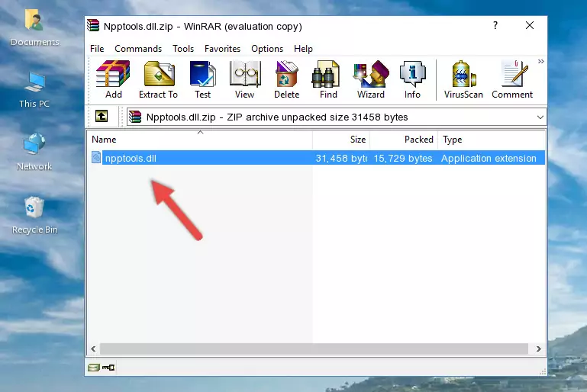This screenshot has height=392, width=587.
Task: Open the Tools menu
Action: 183,49
